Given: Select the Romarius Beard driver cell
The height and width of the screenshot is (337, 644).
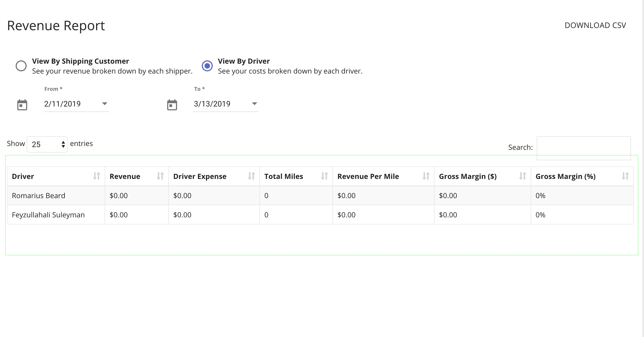Looking at the screenshot, I should click(56, 195).
